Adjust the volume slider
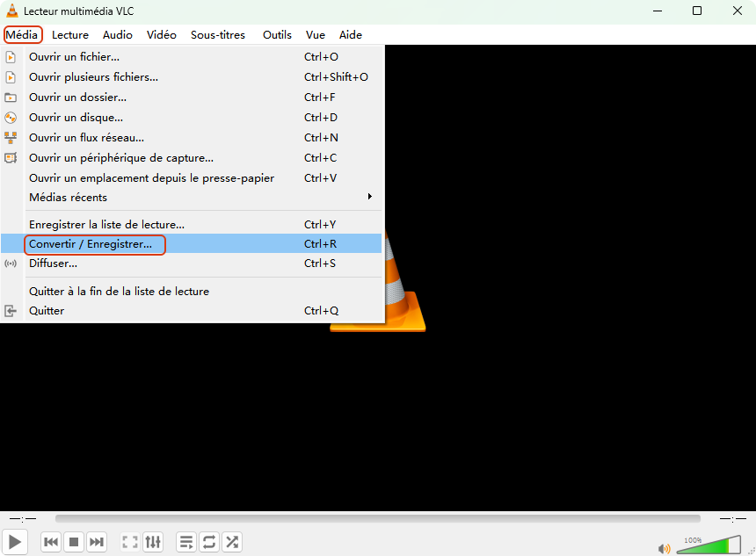 click(x=709, y=545)
